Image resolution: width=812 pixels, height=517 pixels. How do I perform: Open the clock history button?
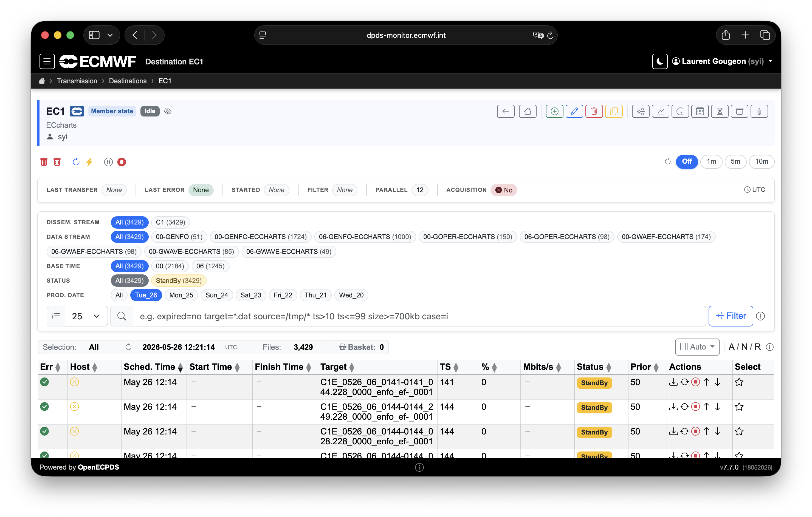coord(680,111)
